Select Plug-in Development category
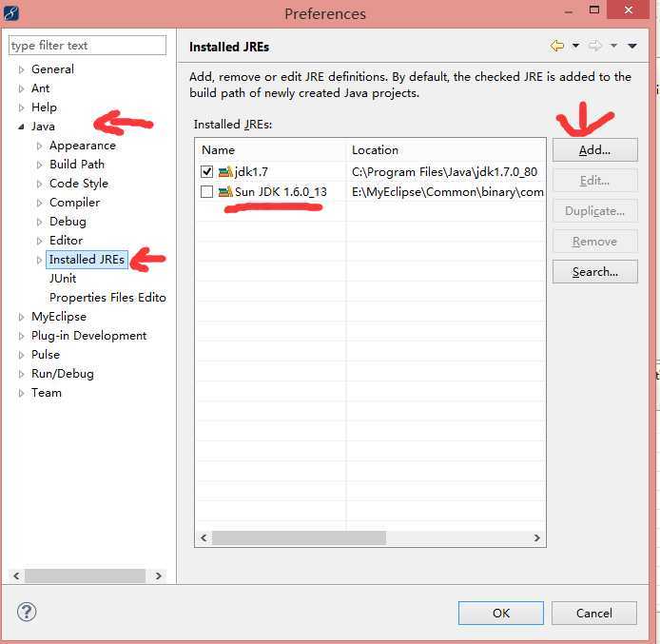The height and width of the screenshot is (644, 660). pyautogui.click(x=88, y=336)
